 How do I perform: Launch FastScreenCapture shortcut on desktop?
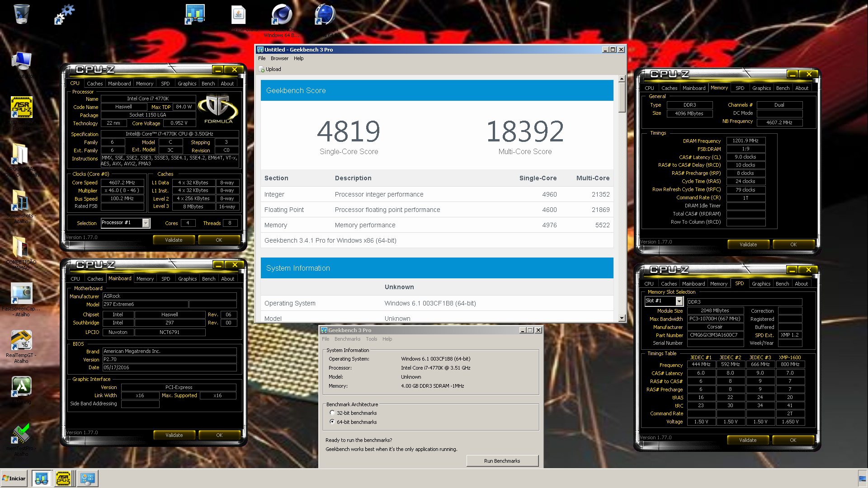[x=21, y=294]
